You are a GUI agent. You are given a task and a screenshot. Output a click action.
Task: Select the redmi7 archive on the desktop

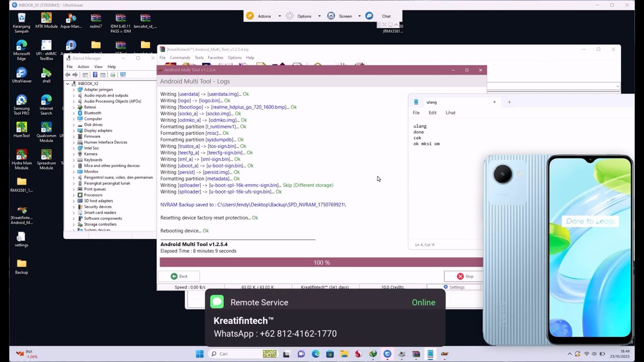[96, 21]
